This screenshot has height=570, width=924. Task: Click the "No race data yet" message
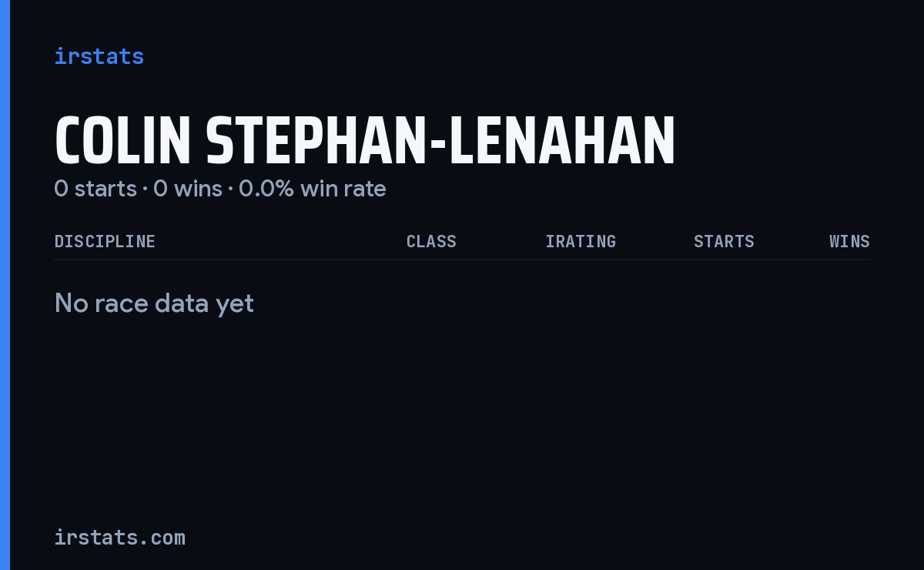point(154,303)
